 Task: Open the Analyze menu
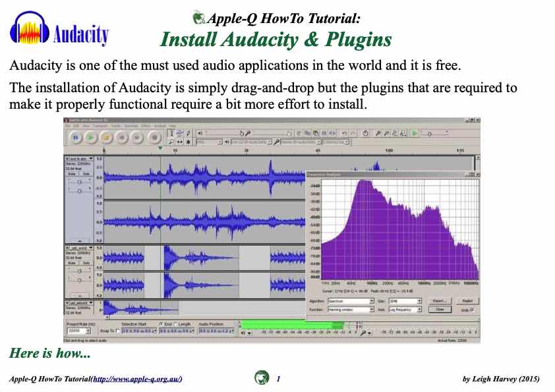click(160, 126)
